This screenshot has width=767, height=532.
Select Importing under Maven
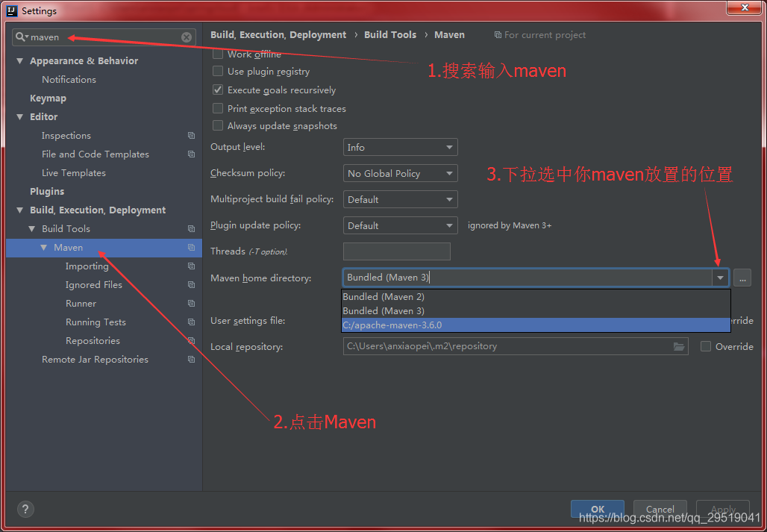pyautogui.click(x=87, y=266)
